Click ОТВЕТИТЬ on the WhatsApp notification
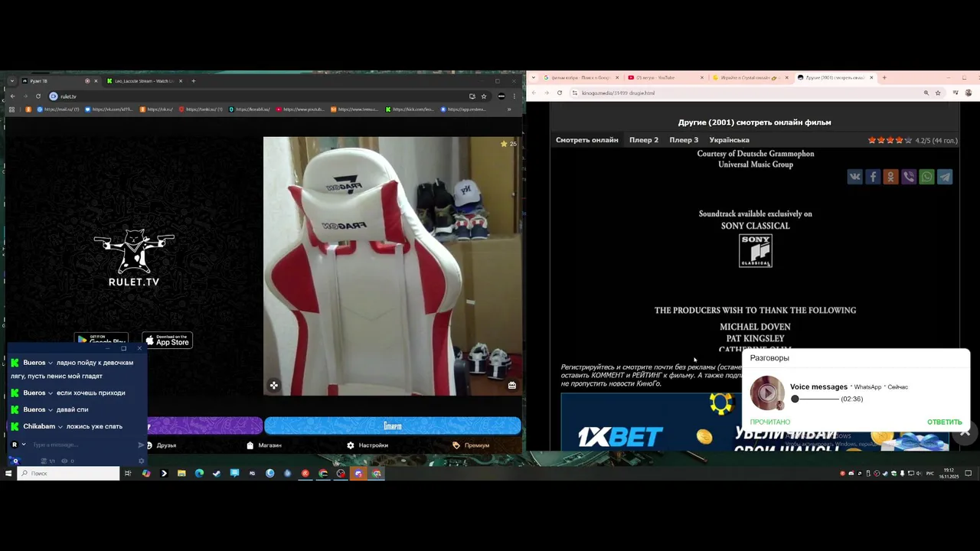 pos(944,422)
